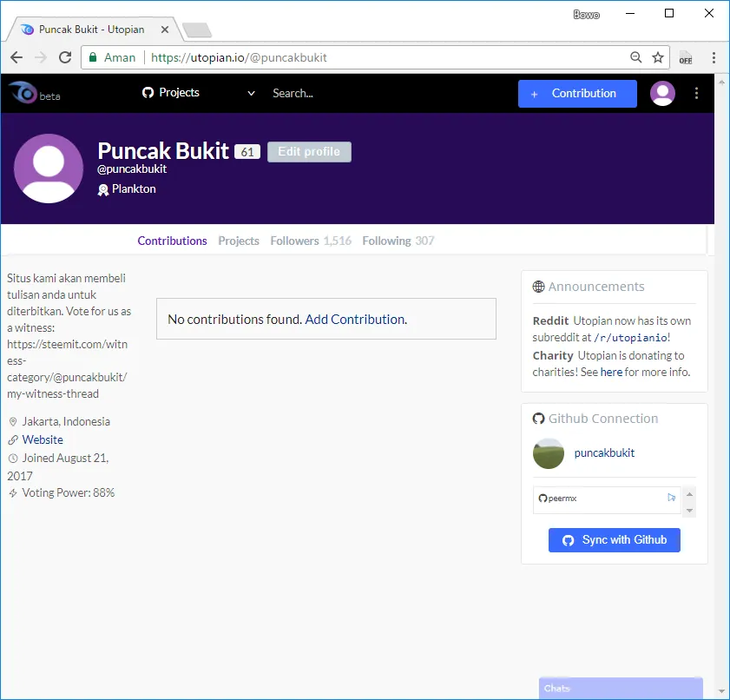This screenshot has width=730, height=700.
Task: Click the Sync with Github button
Action: click(614, 540)
